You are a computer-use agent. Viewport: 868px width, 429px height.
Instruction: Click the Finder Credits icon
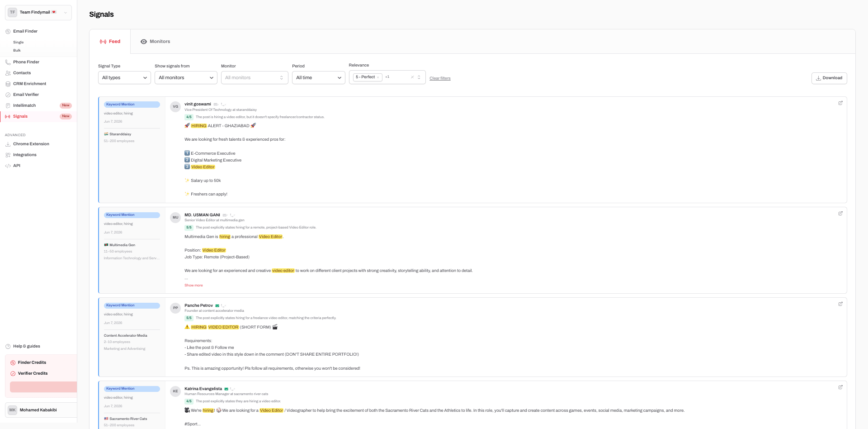13,362
